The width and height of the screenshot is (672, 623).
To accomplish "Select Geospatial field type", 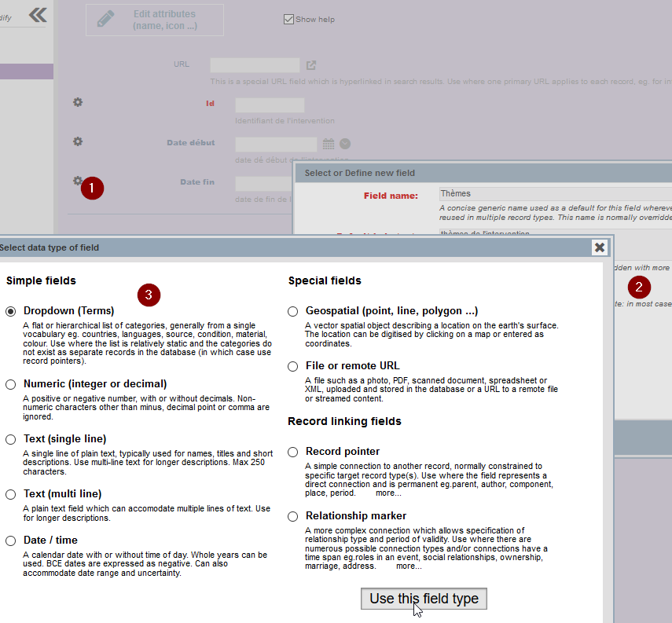I will point(293,311).
